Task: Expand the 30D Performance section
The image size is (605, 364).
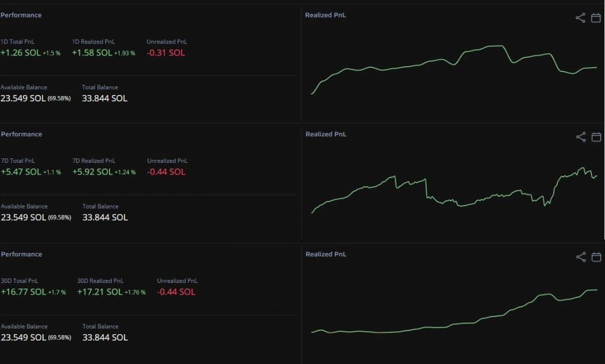Action: click(x=21, y=254)
